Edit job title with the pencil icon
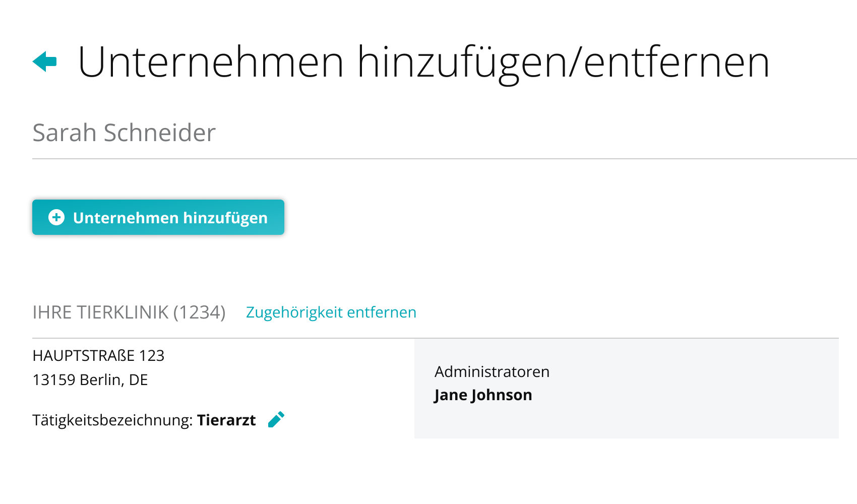 (x=276, y=419)
